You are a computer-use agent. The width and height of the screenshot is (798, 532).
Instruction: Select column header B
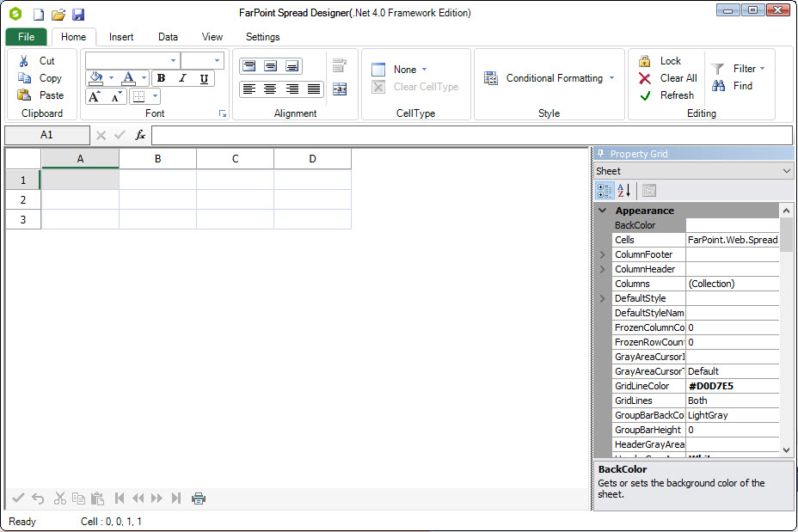tap(157, 159)
